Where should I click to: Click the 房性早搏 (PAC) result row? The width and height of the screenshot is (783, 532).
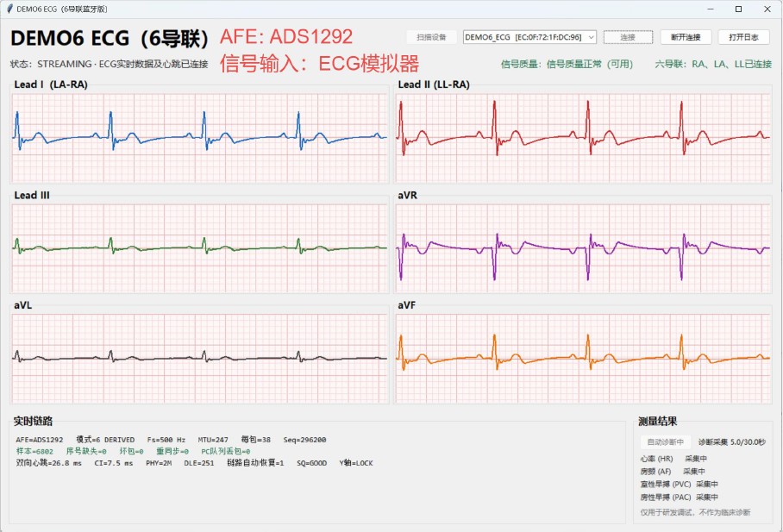point(680,497)
